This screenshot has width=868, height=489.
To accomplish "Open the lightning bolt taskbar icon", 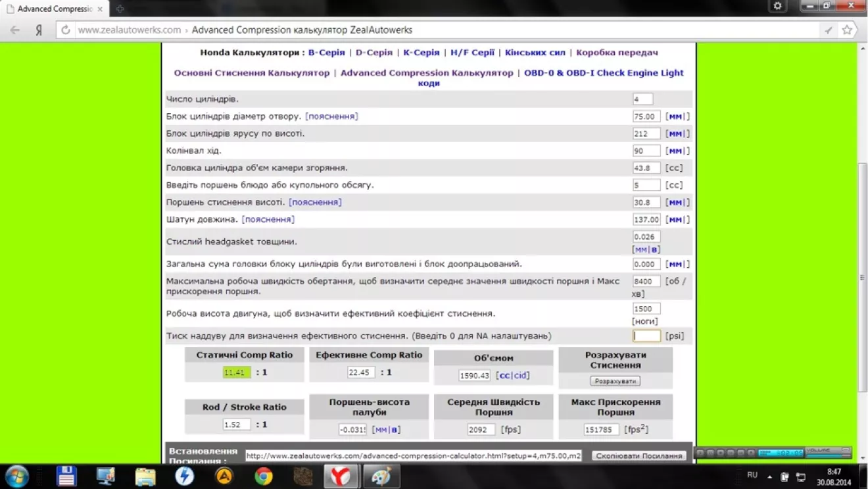I will 185,476.
